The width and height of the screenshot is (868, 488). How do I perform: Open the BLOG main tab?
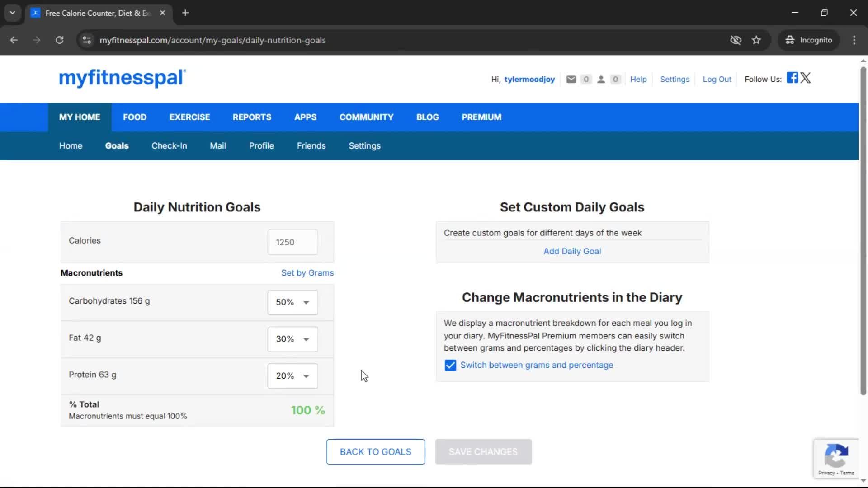[x=427, y=117]
